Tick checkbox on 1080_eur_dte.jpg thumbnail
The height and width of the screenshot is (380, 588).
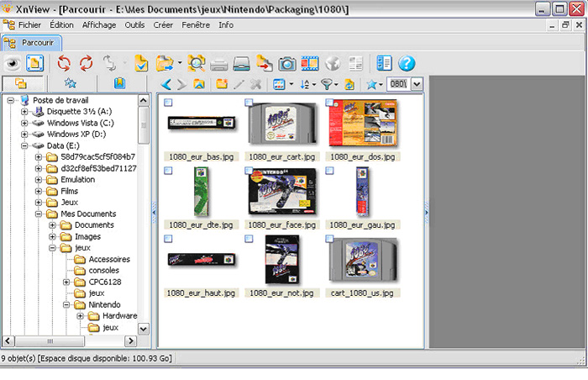168,171
